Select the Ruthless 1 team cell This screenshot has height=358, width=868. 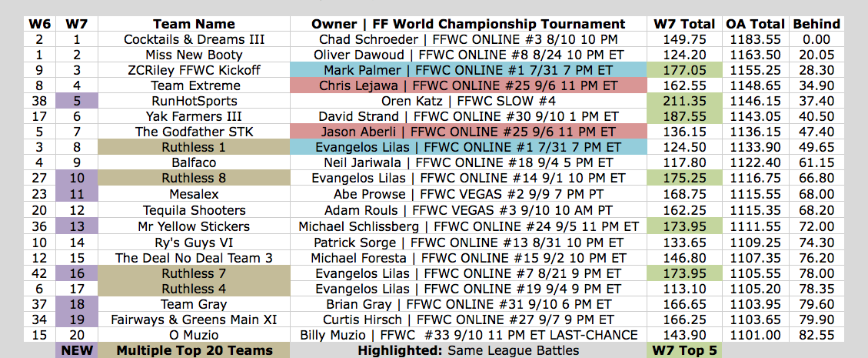tap(194, 148)
